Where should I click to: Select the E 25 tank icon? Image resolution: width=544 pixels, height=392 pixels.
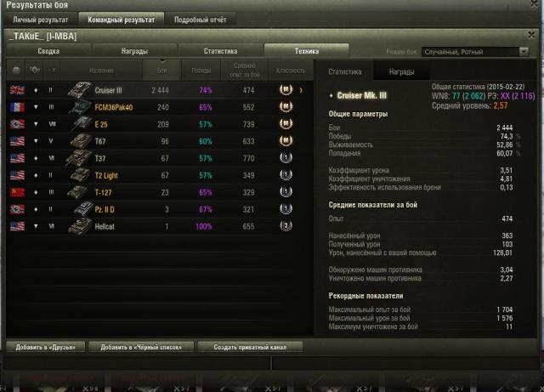pyautogui.click(x=81, y=124)
